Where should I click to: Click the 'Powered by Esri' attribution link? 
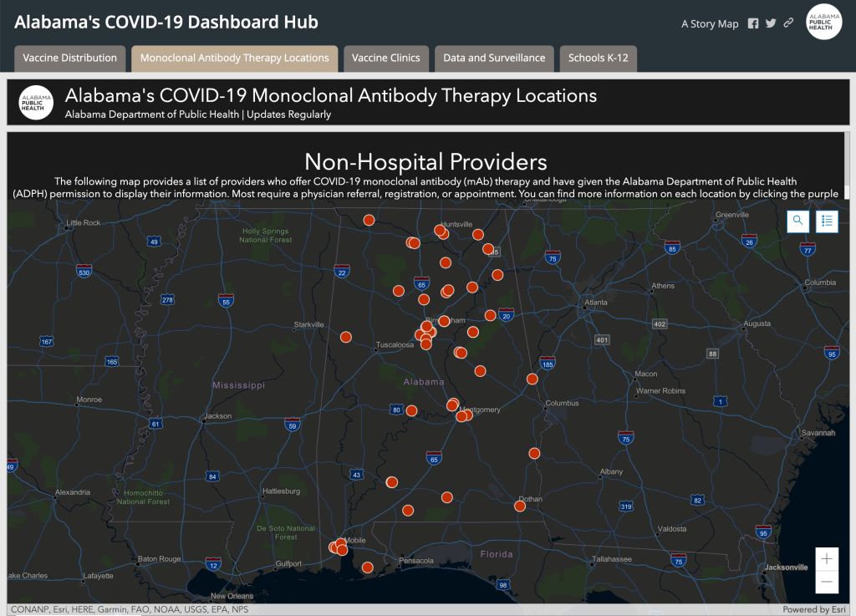coord(817,609)
